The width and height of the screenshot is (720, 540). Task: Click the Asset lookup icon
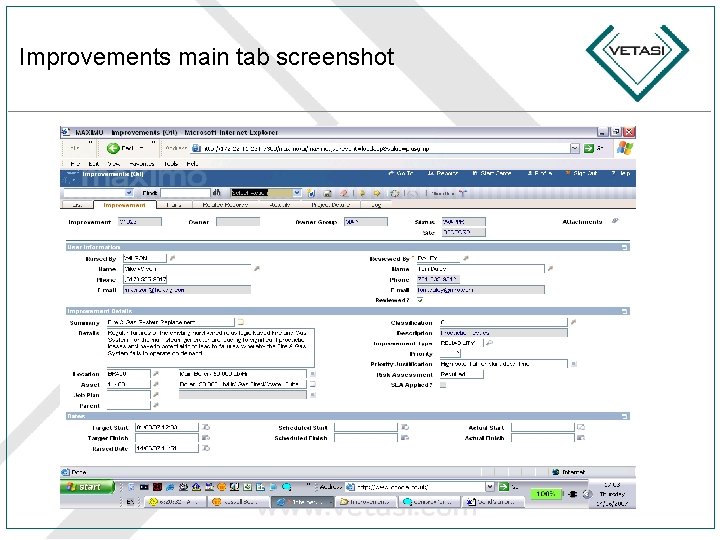coord(156,384)
